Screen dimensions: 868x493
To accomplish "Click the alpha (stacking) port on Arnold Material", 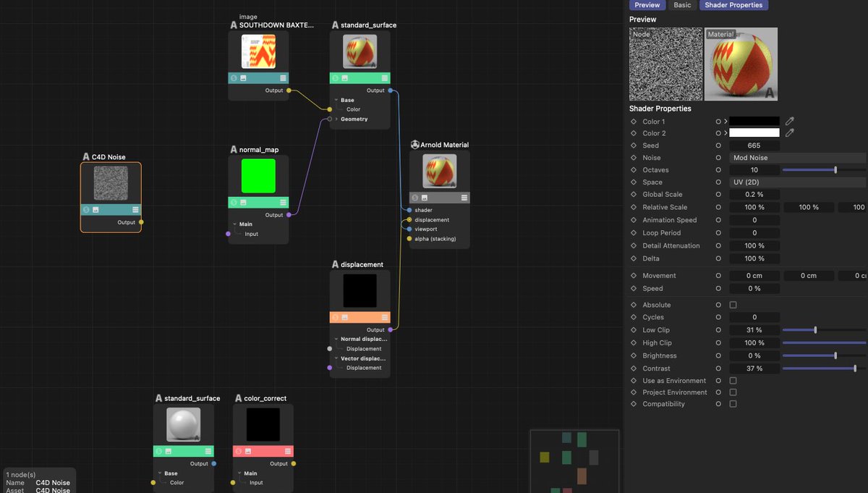I will point(409,238).
